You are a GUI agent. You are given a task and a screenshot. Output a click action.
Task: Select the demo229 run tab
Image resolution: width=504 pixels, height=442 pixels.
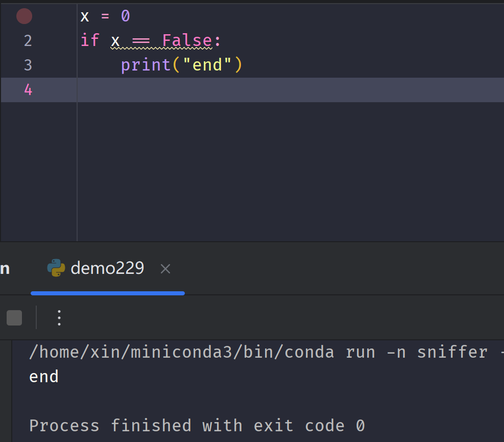coord(107,268)
